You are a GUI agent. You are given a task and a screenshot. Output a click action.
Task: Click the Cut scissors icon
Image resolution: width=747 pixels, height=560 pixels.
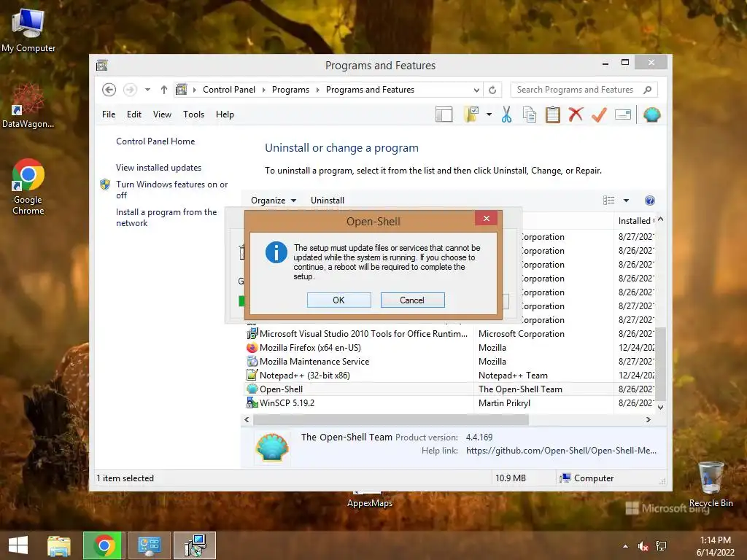coord(506,114)
